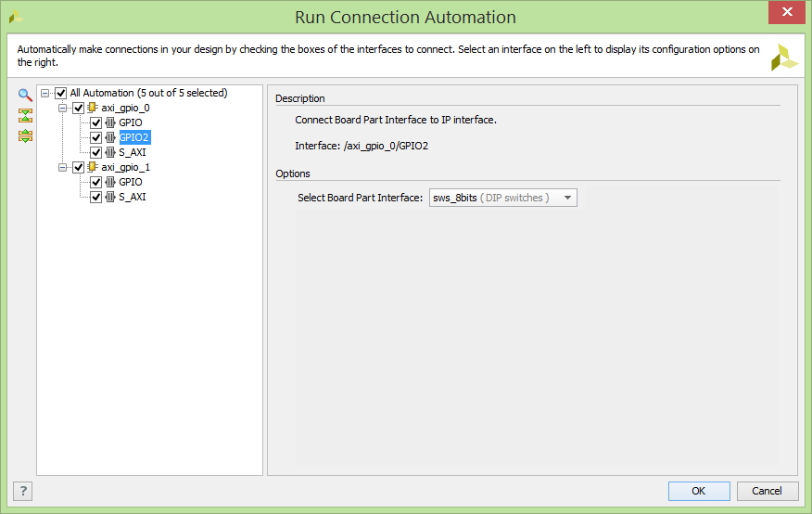Select GPIO label under axi_gpio_1
This screenshot has height=514, width=812.
tap(131, 182)
